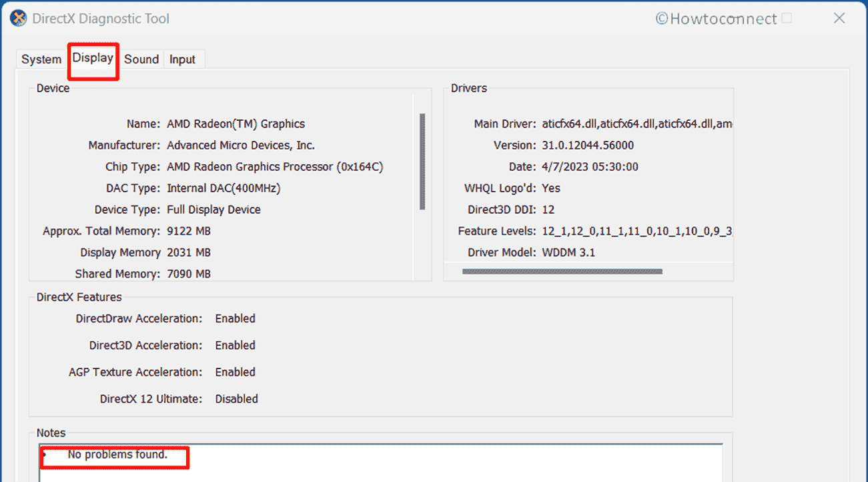This screenshot has width=868, height=482.
Task: Select the Display tab
Action: pos(93,58)
